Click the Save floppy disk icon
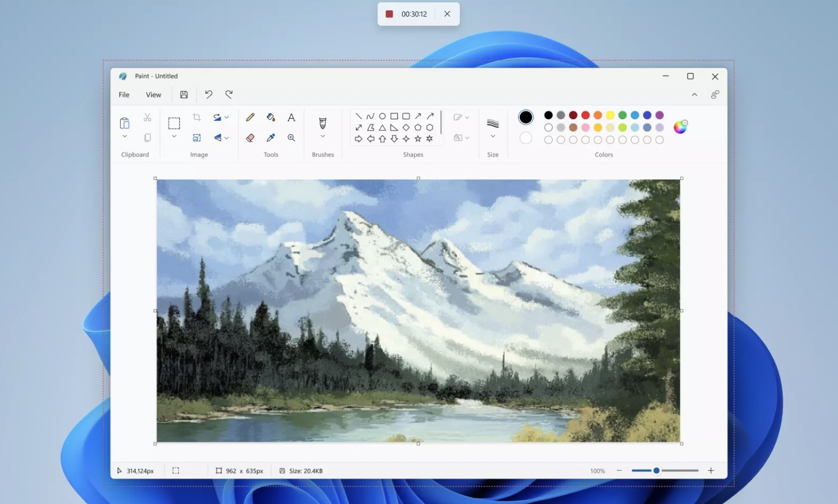The width and height of the screenshot is (838, 504). click(184, 94)
